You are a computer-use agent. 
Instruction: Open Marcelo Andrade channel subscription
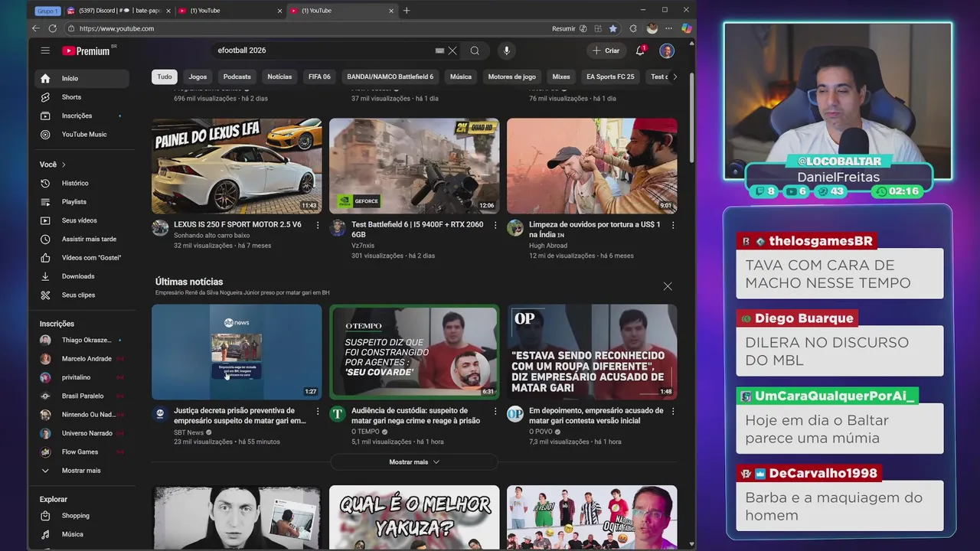pos(82,359)
